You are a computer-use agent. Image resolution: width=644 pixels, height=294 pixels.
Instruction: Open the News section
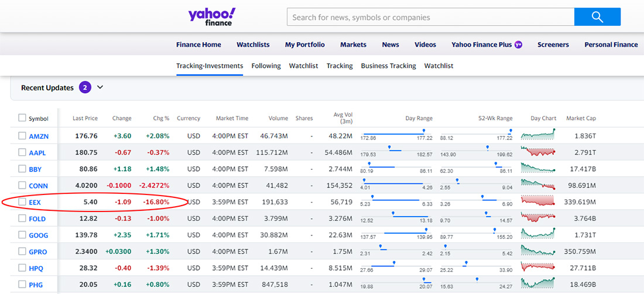(x=390, y=45)
